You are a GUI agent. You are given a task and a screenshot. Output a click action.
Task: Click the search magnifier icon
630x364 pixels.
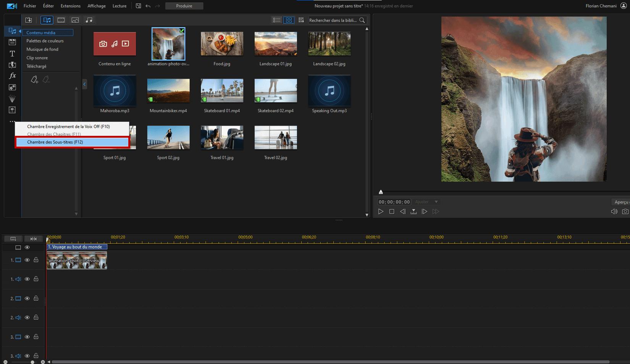coord(362,20)
